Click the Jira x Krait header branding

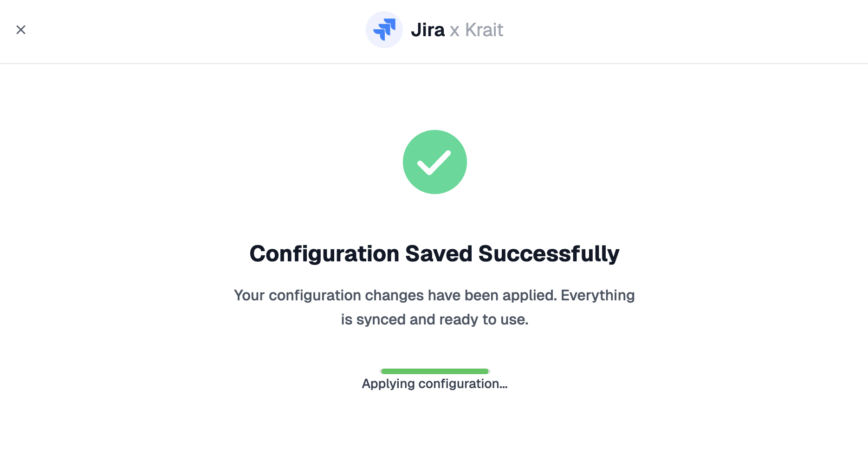(x=434, y=29)
